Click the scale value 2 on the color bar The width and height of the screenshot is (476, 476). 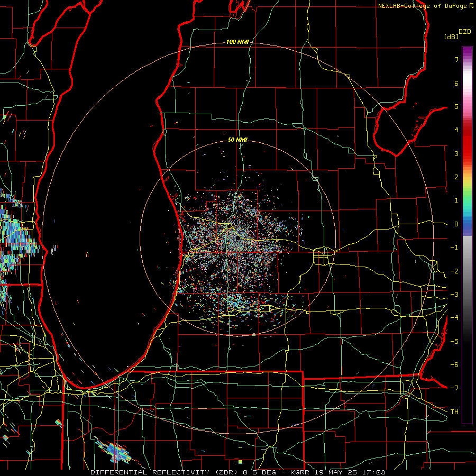(456, 177)
